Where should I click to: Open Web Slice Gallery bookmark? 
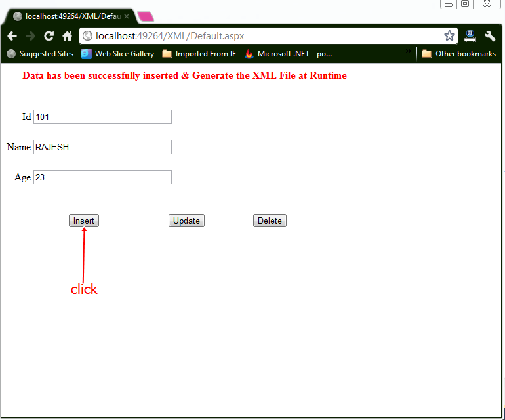118,54
